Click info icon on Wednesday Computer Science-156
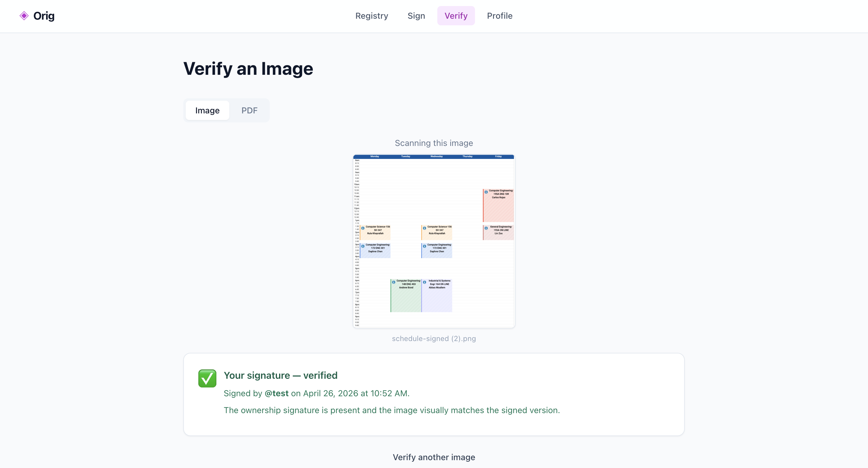This screenshot has height=468, width=868. tap(425, 228)
